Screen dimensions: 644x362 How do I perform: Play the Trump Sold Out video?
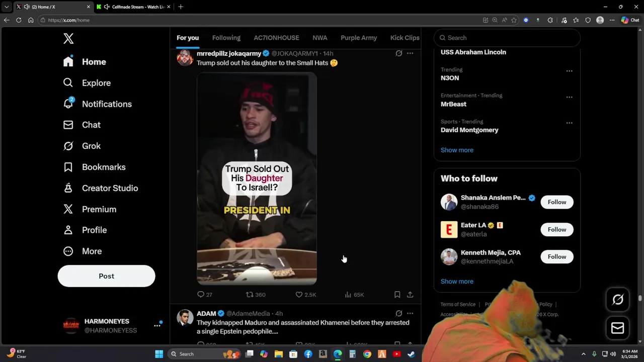[257, 178]
